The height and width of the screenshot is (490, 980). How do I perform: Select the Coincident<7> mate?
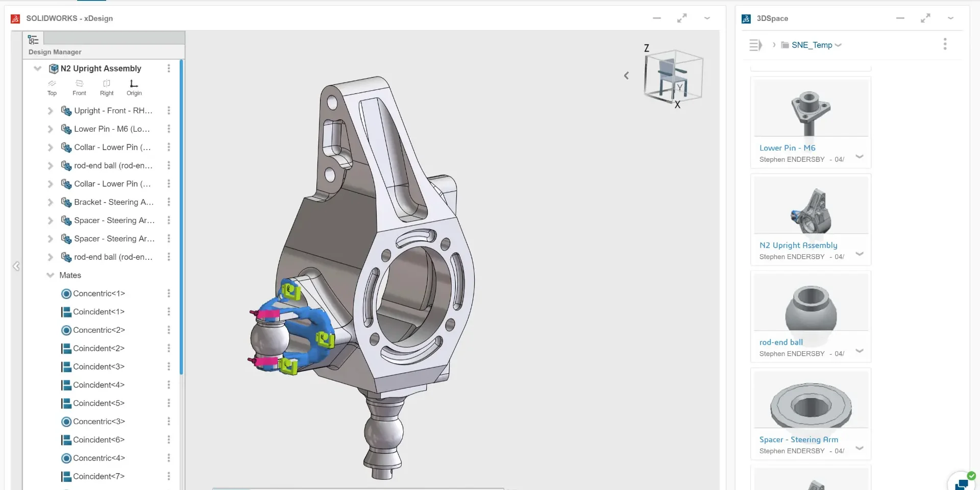pyautogui.click(x=99, y=476)
